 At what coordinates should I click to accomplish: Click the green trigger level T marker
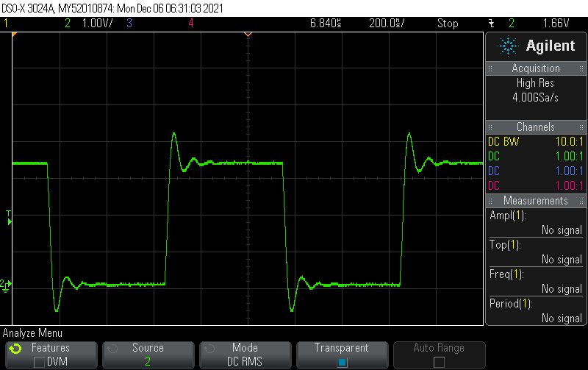(9, 218)
